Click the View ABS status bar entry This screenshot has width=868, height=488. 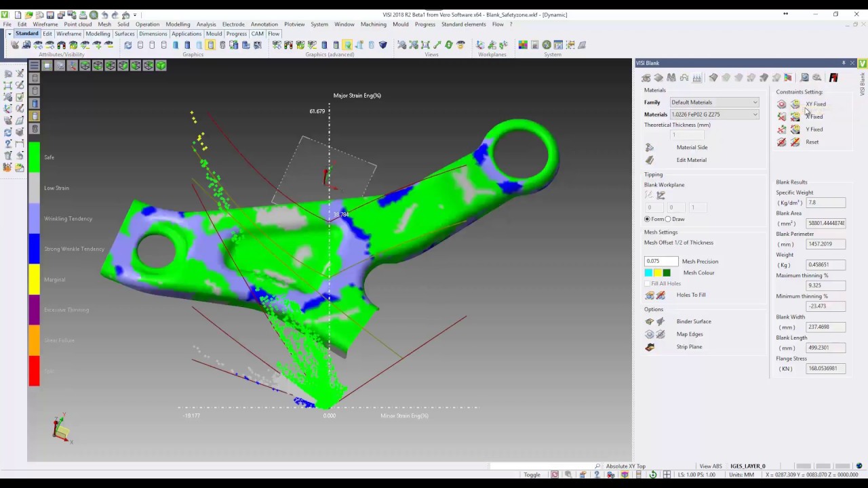[711, 466]
